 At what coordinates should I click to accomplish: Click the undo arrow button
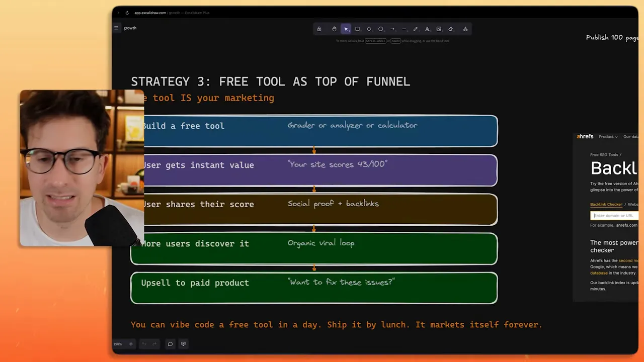point(144,344)
